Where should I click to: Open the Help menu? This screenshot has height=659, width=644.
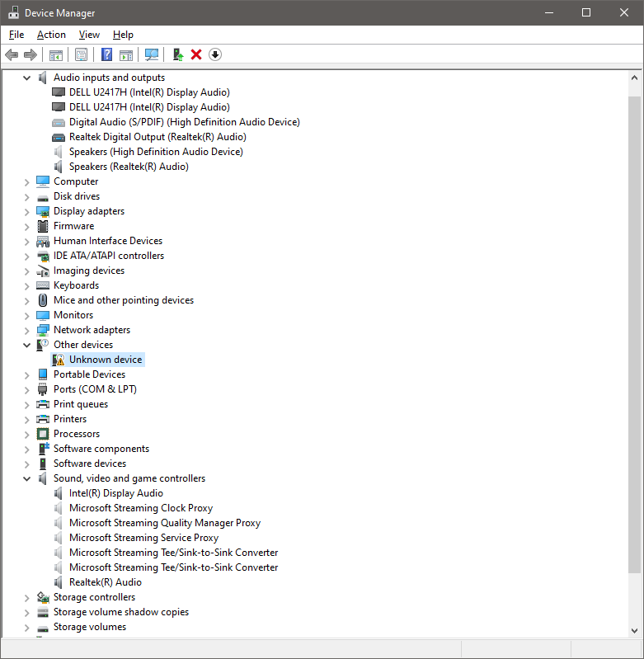(123, 35)
